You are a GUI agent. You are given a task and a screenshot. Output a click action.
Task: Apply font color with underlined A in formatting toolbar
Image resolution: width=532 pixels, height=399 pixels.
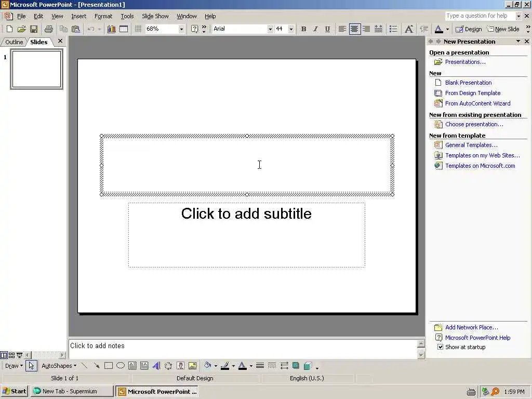(438, 29)
